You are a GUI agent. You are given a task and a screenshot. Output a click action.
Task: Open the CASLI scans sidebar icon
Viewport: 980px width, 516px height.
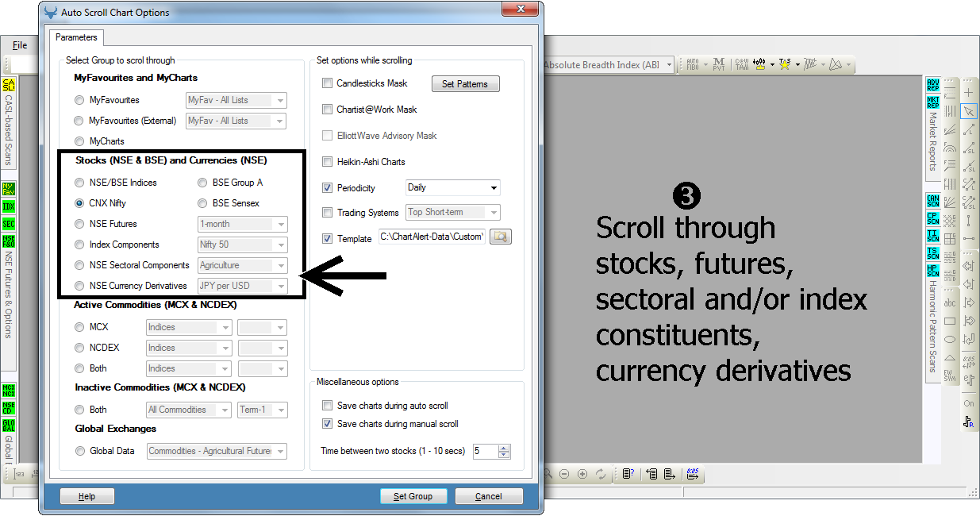[9, 86]
